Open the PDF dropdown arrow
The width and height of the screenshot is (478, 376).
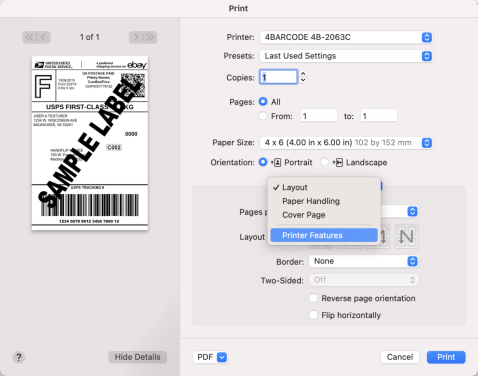click(x=222, y=357)
